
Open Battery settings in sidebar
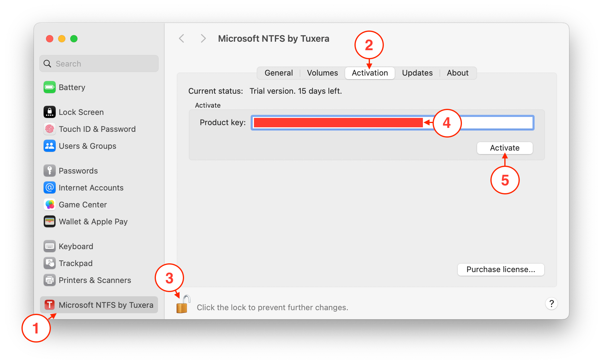(x=99, y=87)
